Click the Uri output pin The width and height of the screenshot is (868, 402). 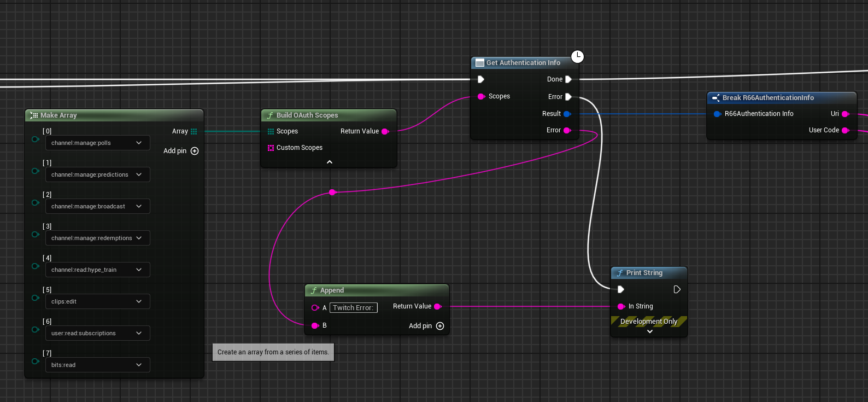tap(846, 114)
